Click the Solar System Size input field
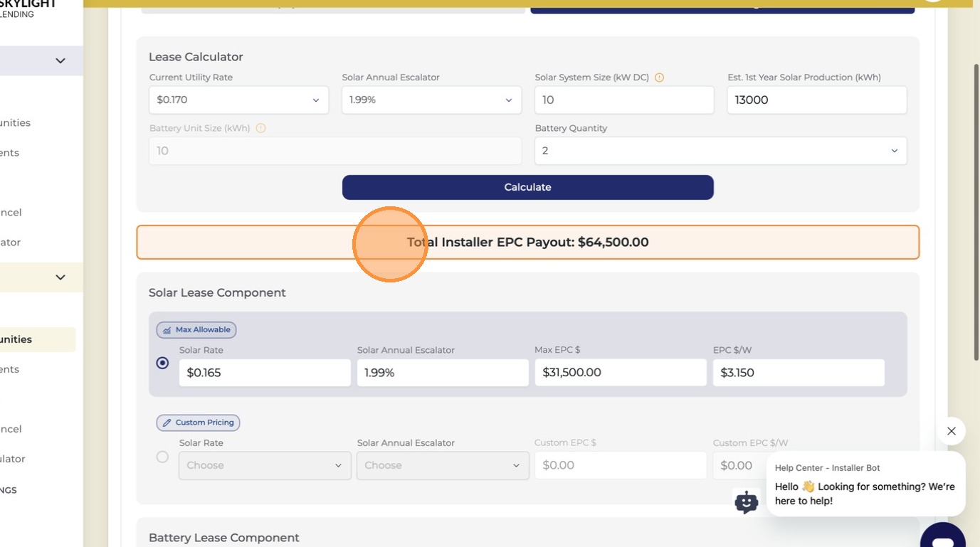This screenshot has height=547, width=980. coord(623,100)
